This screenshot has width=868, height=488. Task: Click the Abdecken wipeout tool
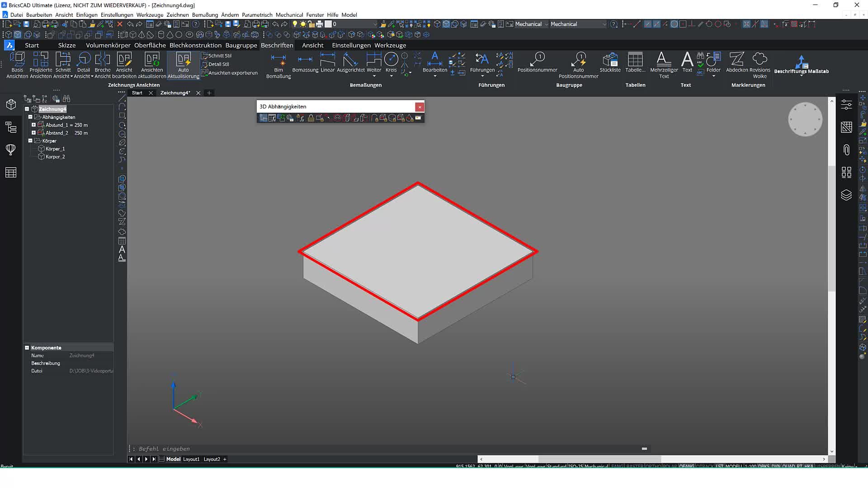tap(737, 63)
